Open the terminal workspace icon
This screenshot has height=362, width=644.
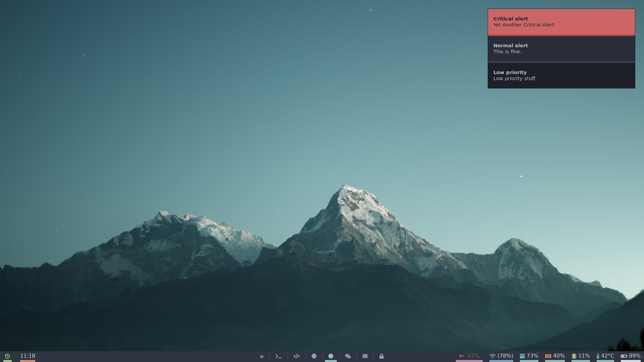278,356
